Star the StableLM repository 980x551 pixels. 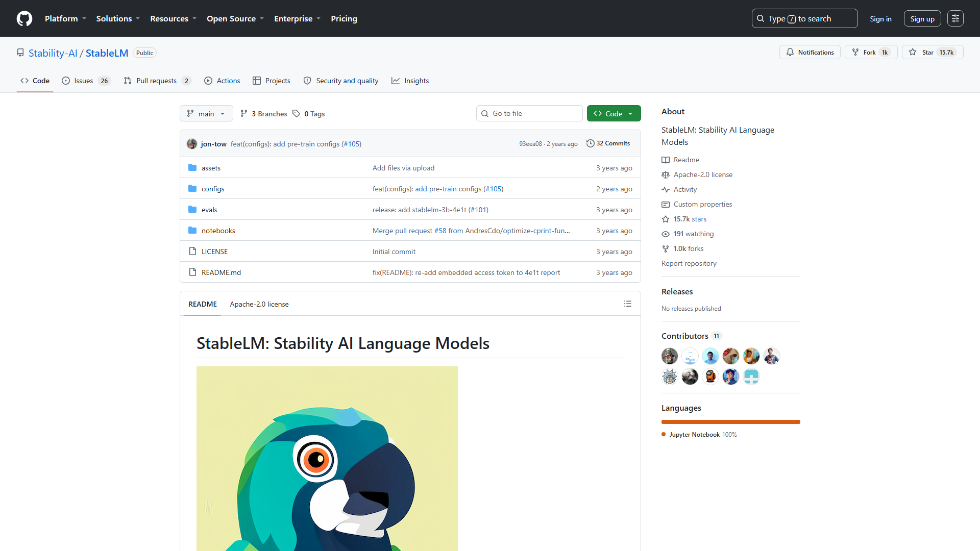932,52
